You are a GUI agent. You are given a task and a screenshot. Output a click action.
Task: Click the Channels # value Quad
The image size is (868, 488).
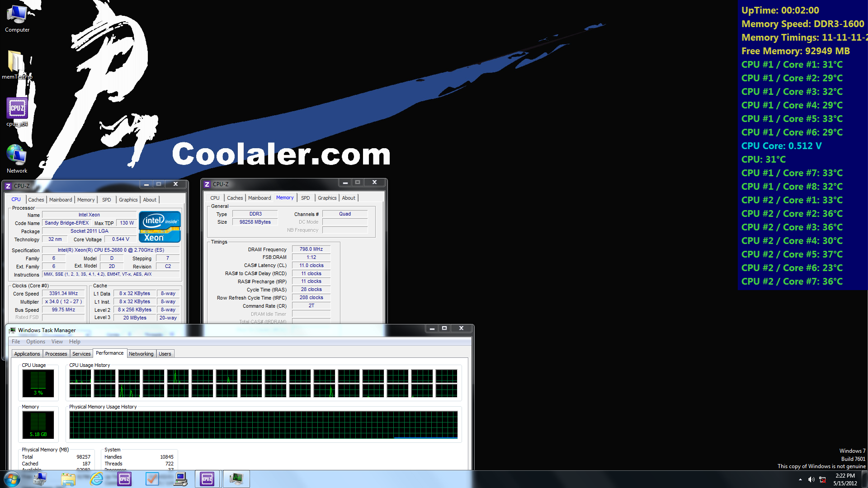[345, 214]
